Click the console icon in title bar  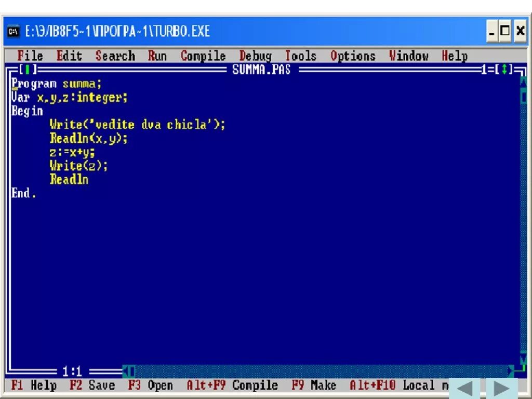pyautogui.click(x=13, y=32)
